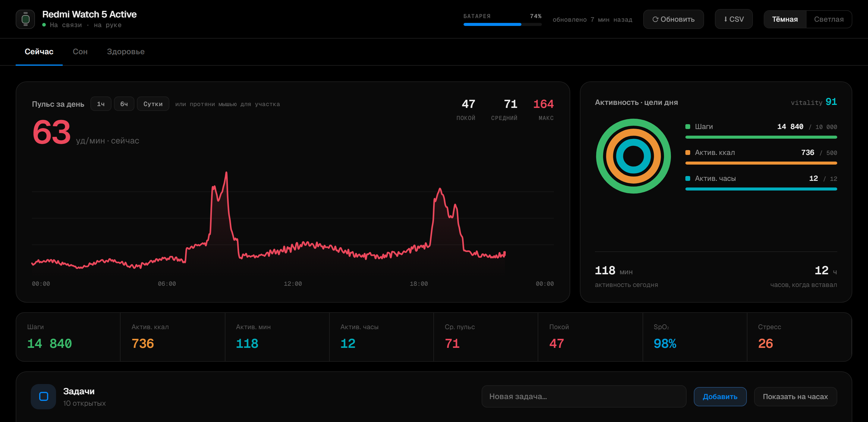Click the 10 открытых tasks count

(x=84, y=403)
